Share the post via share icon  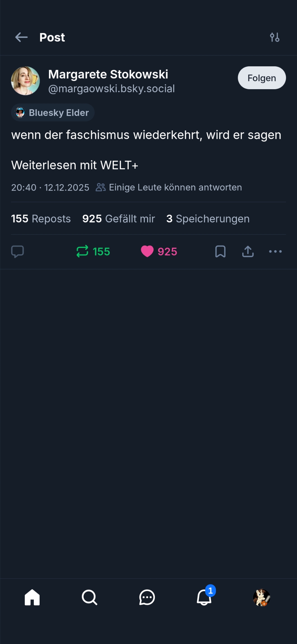pyautogui.click(x=248, y=251)
